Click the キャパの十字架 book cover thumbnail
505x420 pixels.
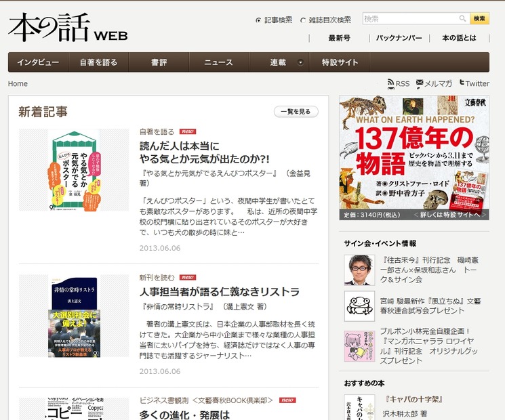point(359,407)
